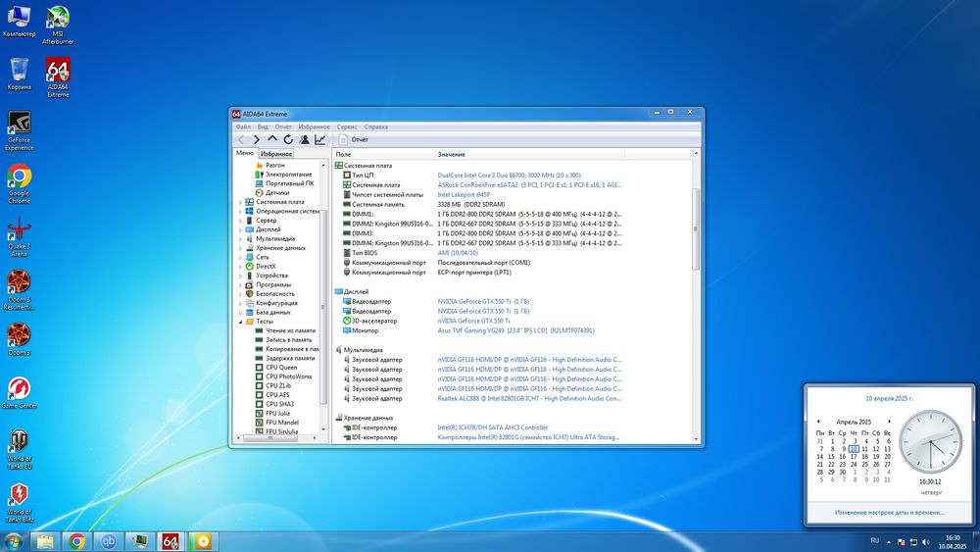Select CPU Queen benchmark in tree
This screenshot has width=980, height=552.
[281, 368]
